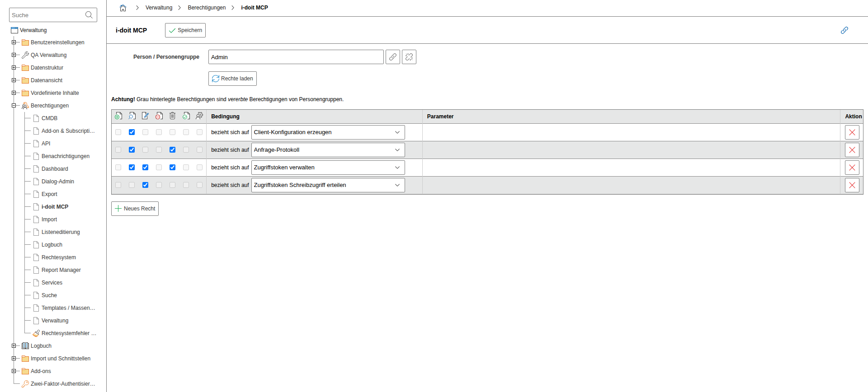The image size is (868, 392).
Task: Open Zwei-Faktor-Authentisierung tree entry
Action: coord(63,384)
